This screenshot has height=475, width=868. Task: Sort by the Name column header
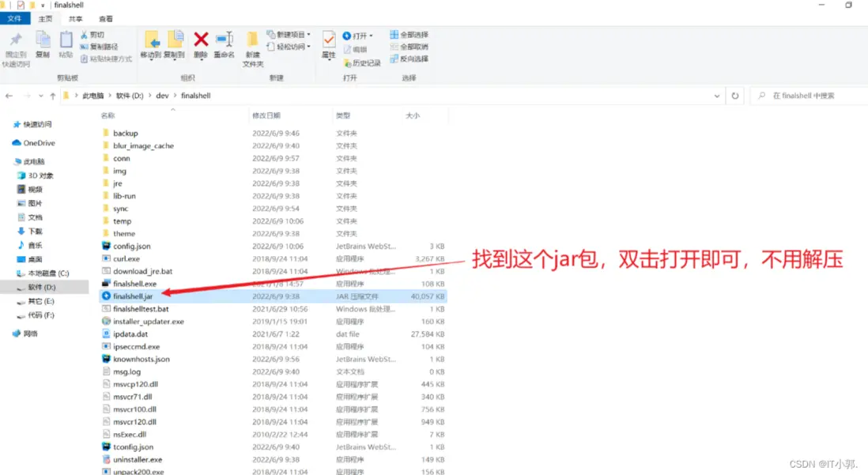pos(108,115)
